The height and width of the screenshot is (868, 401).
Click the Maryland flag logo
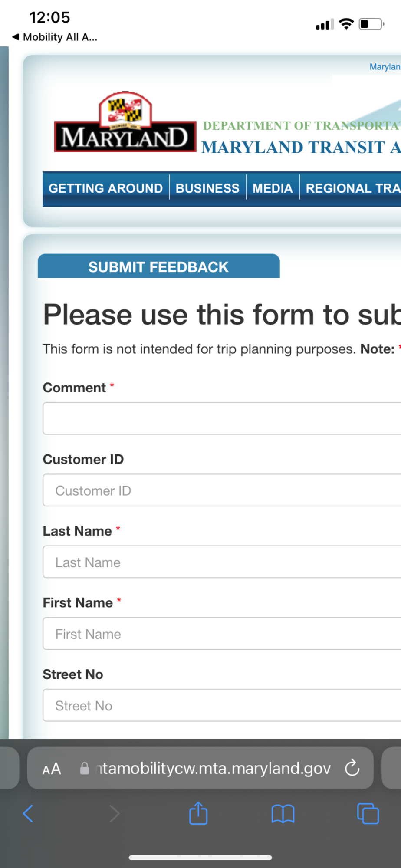click(x=125, y=122)
